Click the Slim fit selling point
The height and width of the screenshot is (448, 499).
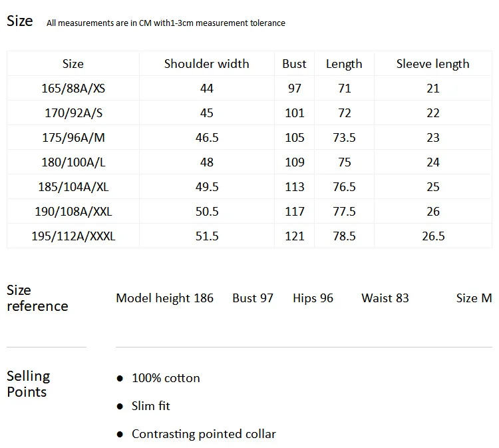[x=151, y=406]
